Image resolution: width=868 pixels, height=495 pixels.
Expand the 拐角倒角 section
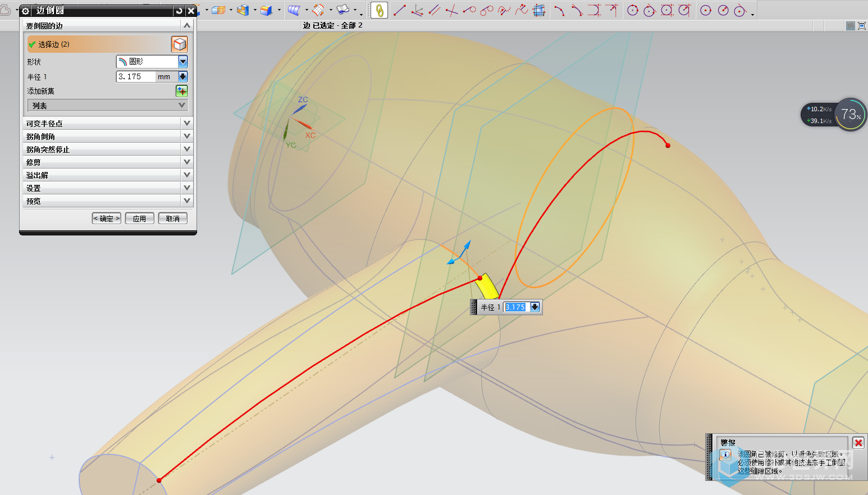pyautogui.click(x=108, y=136)
